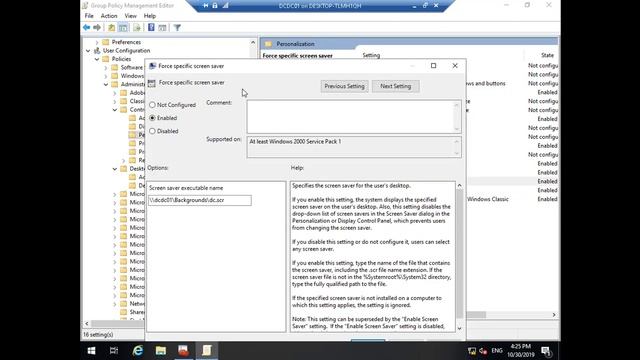The width and height of the screenshot is (640, 360).
Task: Switch to the Group Policy Management taskbar icon
Action: (x=207, y=351)
